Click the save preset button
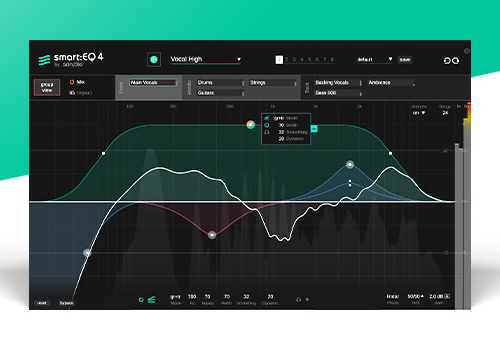This screenshot has height=360, width=500. [405, 60]
